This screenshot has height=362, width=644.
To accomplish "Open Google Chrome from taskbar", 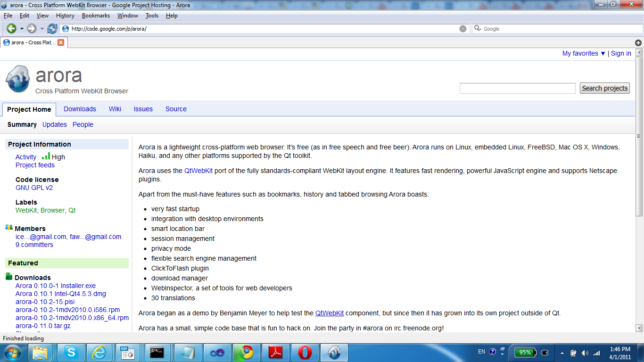I will click(x=247, y=352).
